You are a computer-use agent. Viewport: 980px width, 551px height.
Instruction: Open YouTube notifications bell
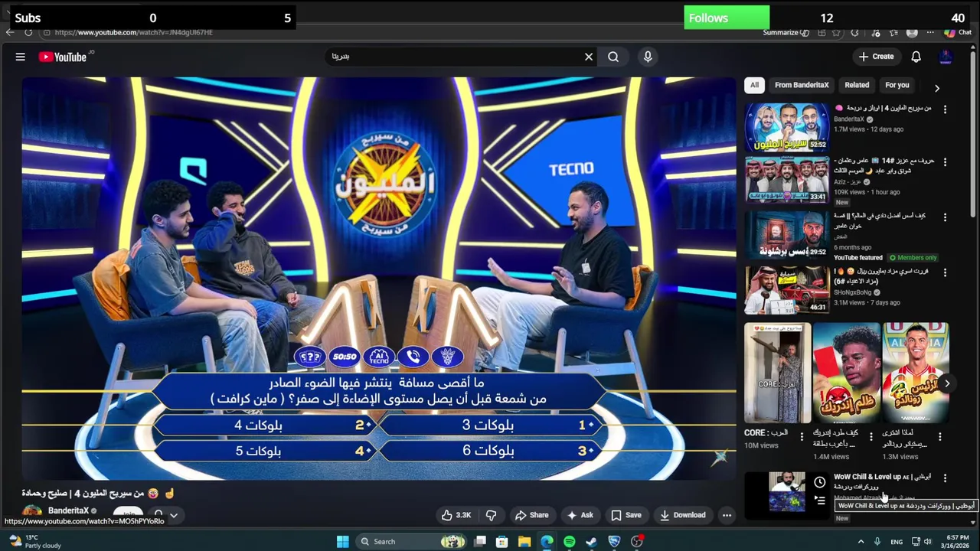(916, 57)
